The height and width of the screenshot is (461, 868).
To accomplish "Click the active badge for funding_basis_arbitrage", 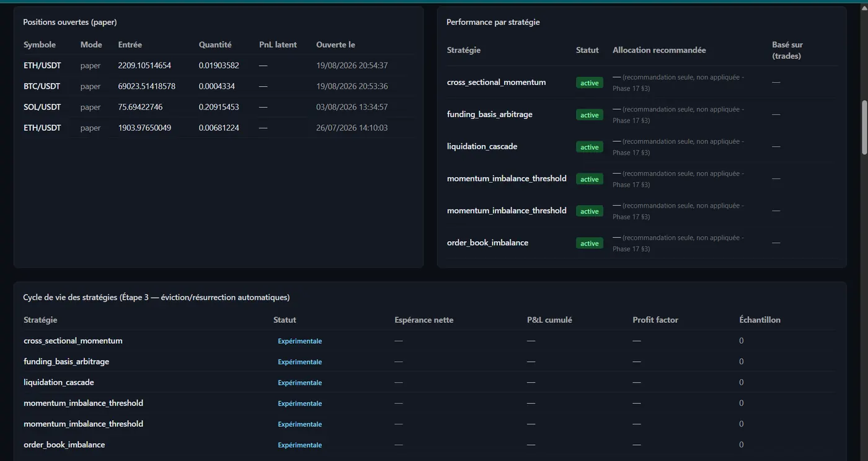I will coord(590,115).
